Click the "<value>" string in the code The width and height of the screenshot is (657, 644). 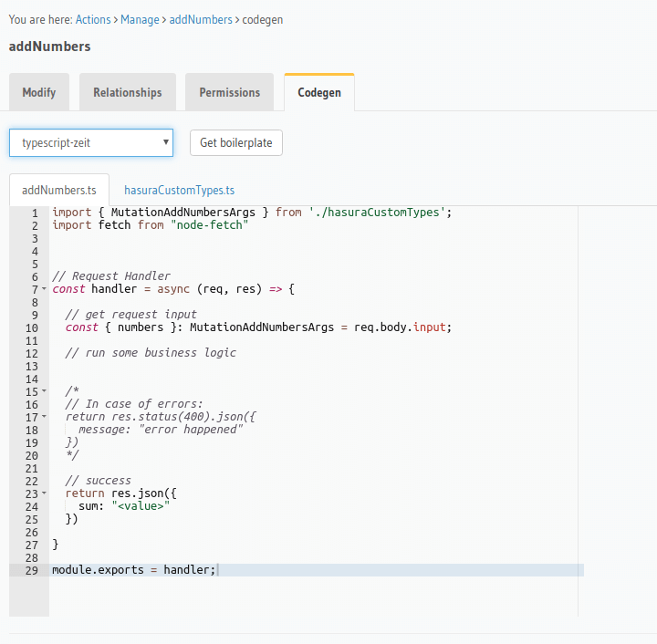141,506
